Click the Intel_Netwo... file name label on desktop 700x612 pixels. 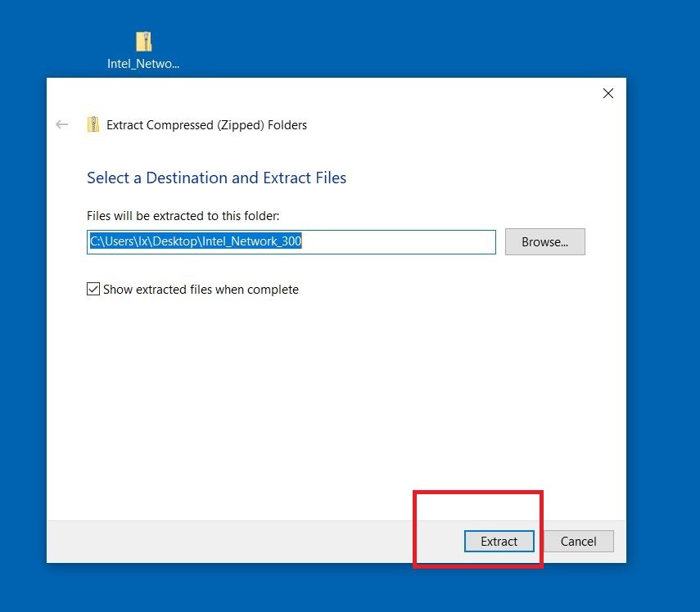[143, 64]
